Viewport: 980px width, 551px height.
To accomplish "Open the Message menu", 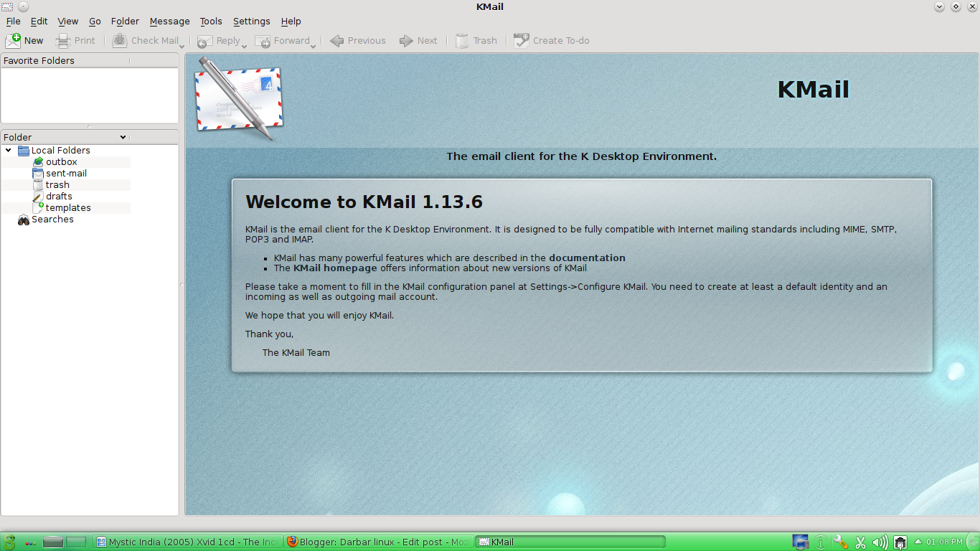I will 169,21.
